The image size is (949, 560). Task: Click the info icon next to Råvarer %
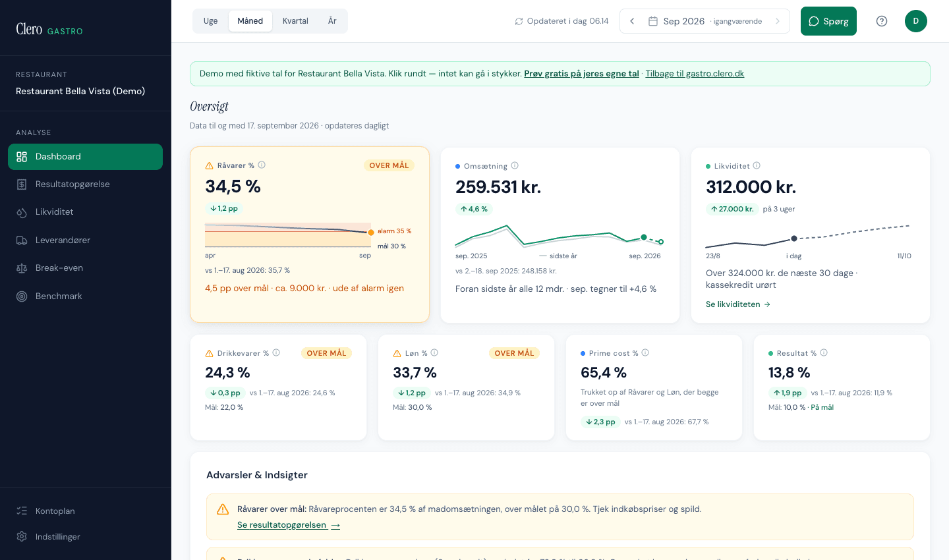point(262,165)
